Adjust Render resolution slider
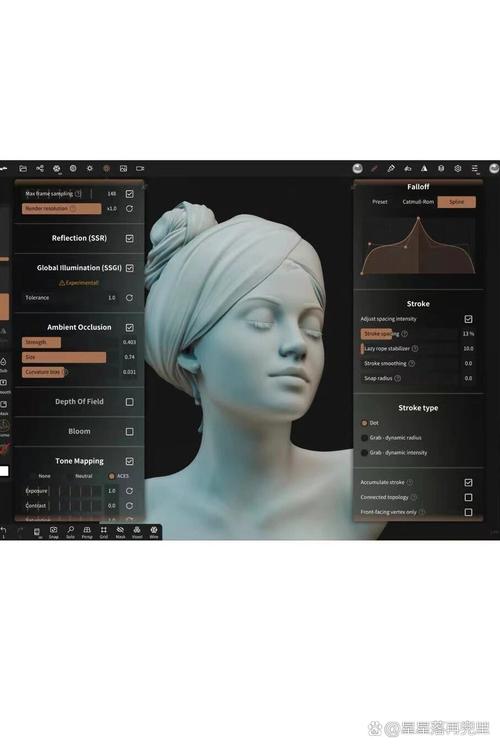Image resolution: width=500 pixels, height=747 pixels. point(61,209)
